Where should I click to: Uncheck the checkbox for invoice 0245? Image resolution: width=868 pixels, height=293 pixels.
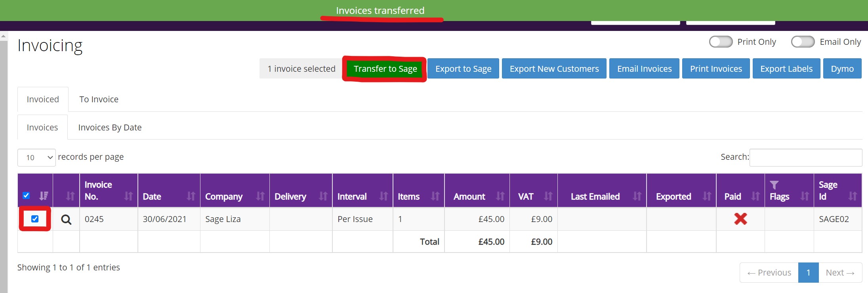(35, 219)
